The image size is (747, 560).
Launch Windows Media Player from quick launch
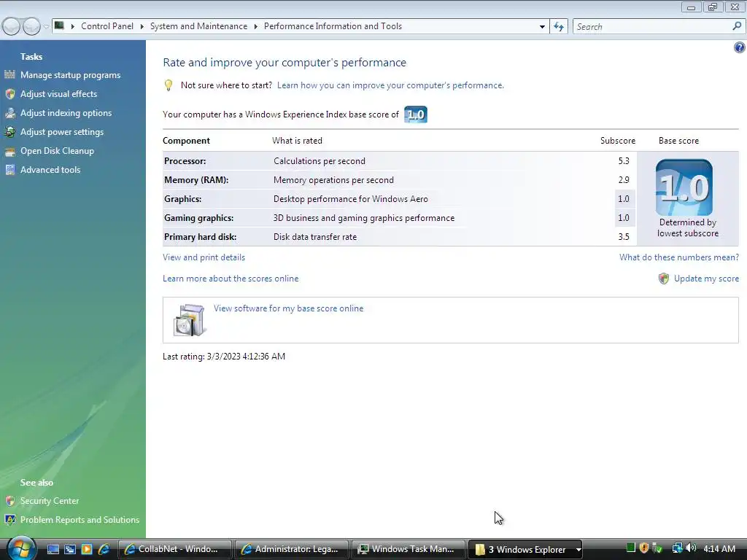tap(87, 549)
